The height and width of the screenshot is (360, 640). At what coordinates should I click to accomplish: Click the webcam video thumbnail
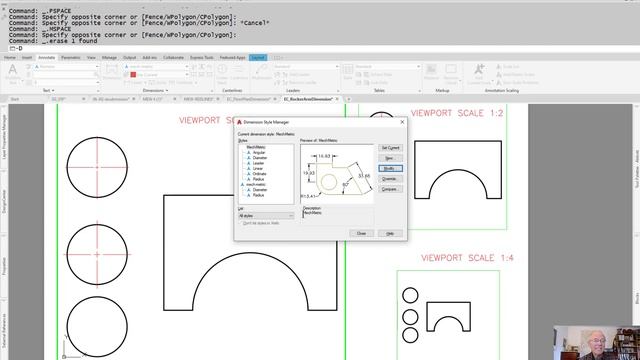pos(597,343)
